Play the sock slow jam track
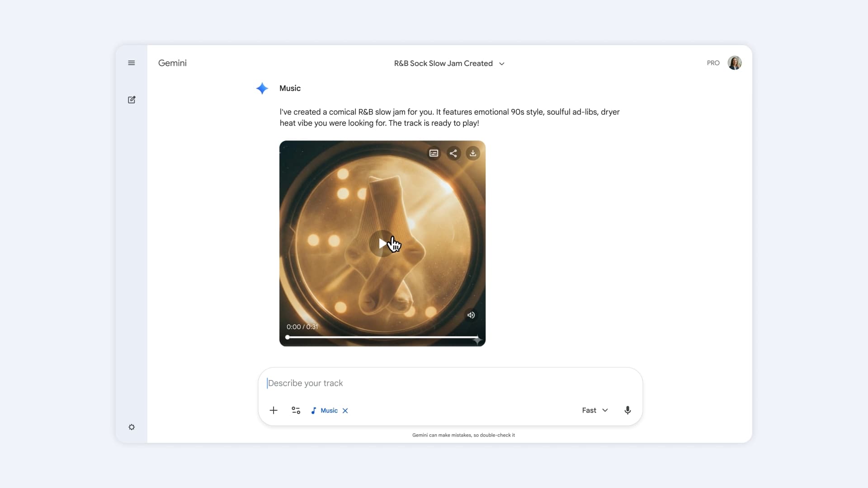The width and height of the screenshot is (868, 488). click(382, 244)
